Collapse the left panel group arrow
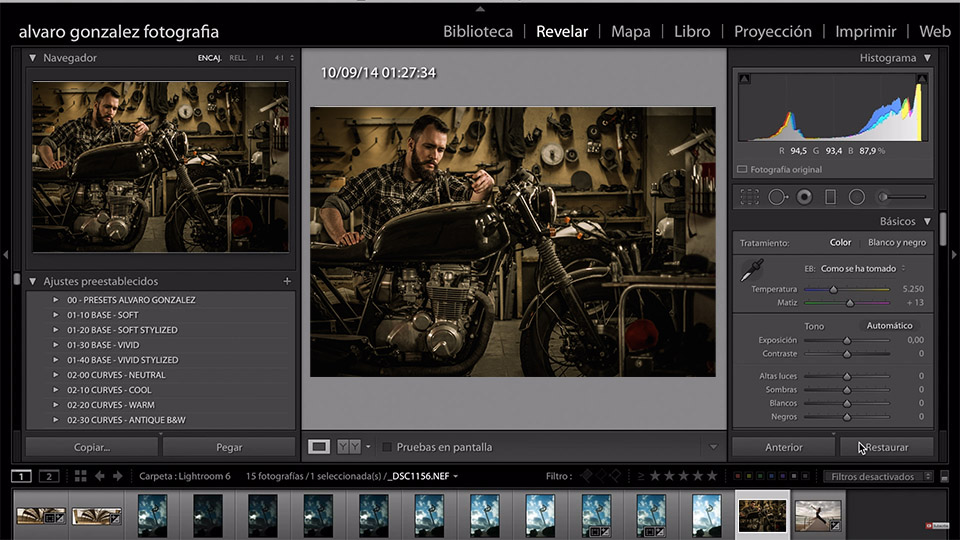The height and width of the screenshot is (540, 960). pyautogui.click(x=6, y=254)
